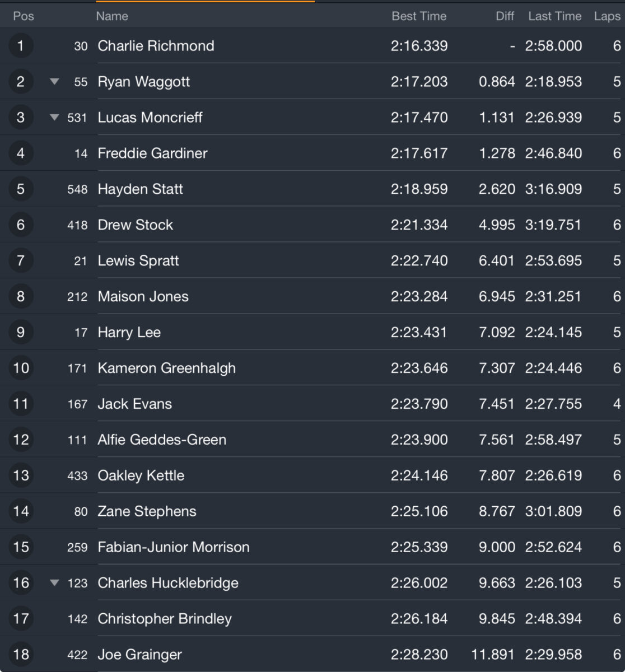625x672 pixels.
Task: Click the Name column header
Action: pos(112,16)
